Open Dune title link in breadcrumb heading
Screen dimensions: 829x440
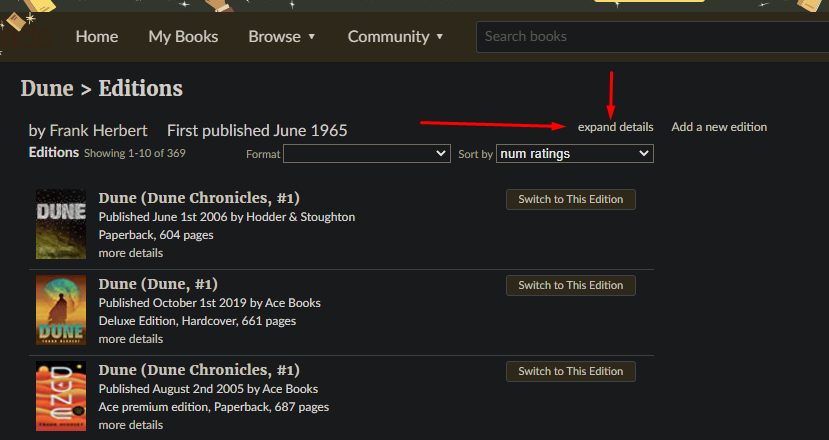(x=46, y=88)
